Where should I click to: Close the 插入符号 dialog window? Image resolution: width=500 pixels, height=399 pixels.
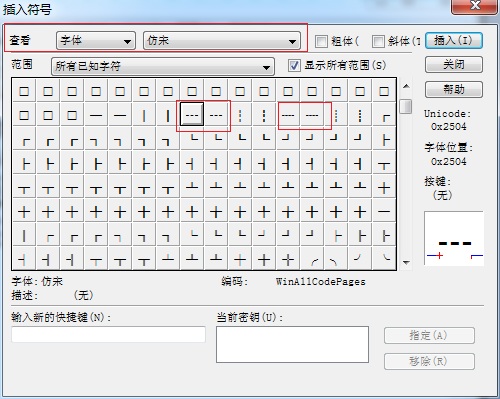tap(475, 6)
